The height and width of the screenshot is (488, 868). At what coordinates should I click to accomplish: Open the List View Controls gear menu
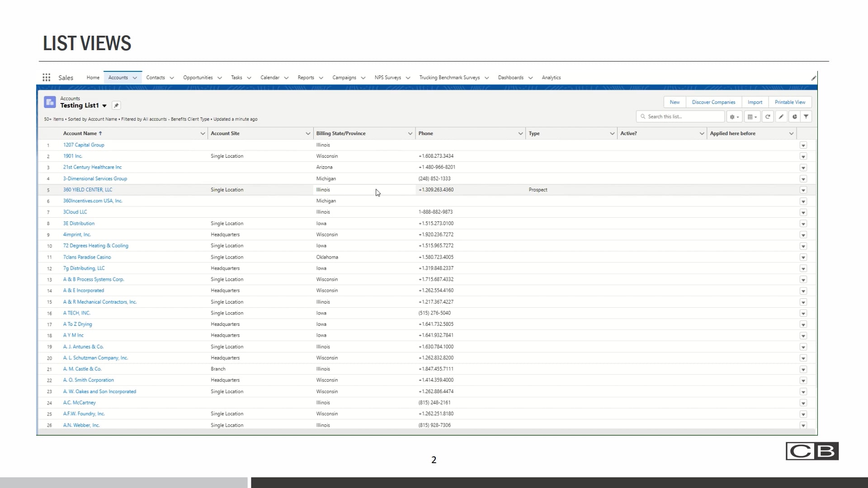[x=734, y=117]
